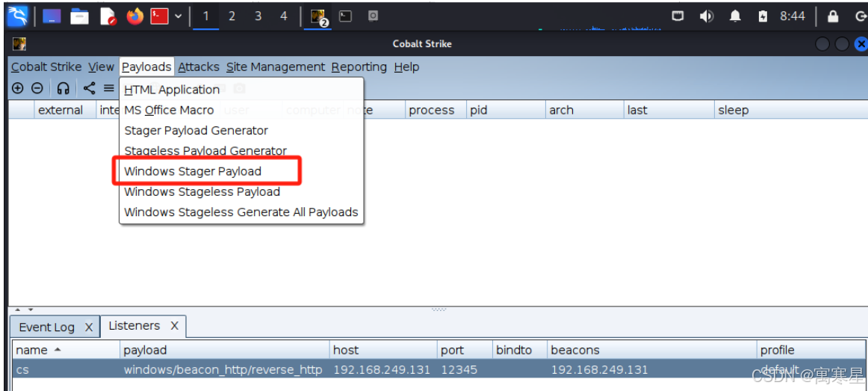Click port value 12345 in listener row

click(x=459, y=369)
